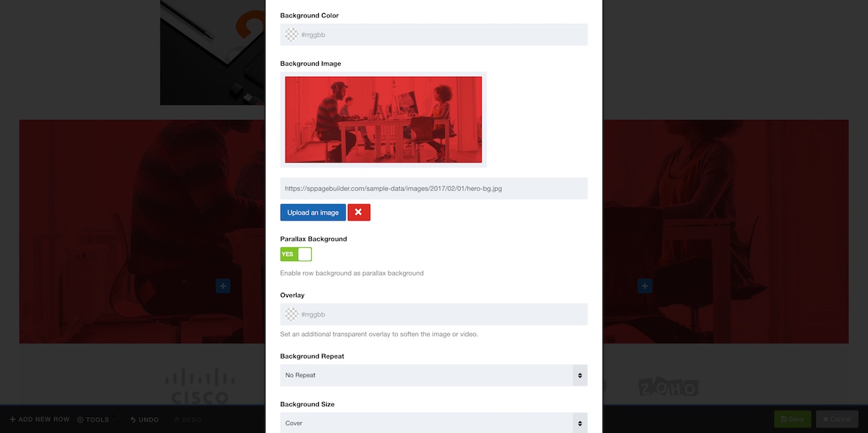868x433 pixels.
Task: Click the Zoho logo image
Action: [x=668, y=386]
